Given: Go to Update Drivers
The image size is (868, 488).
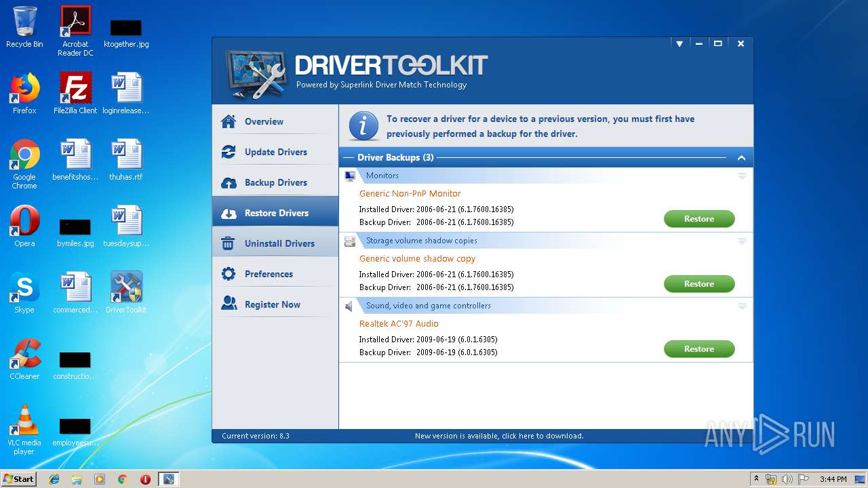Looking at the screenshot, I should tap(275, 152).
